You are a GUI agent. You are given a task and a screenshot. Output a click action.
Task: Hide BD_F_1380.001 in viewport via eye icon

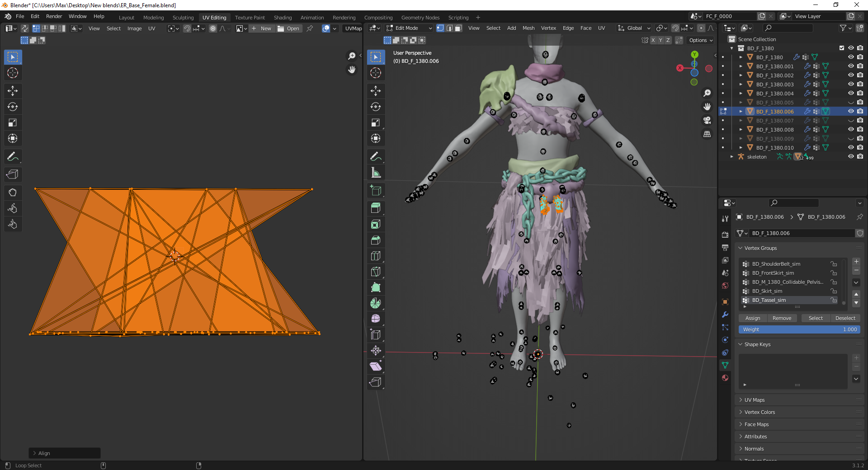pos(851,66)
